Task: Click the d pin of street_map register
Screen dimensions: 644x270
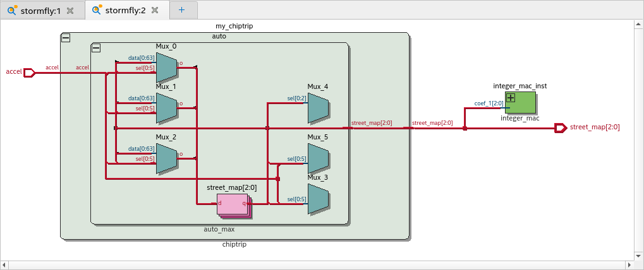Action: pos(220,203)
